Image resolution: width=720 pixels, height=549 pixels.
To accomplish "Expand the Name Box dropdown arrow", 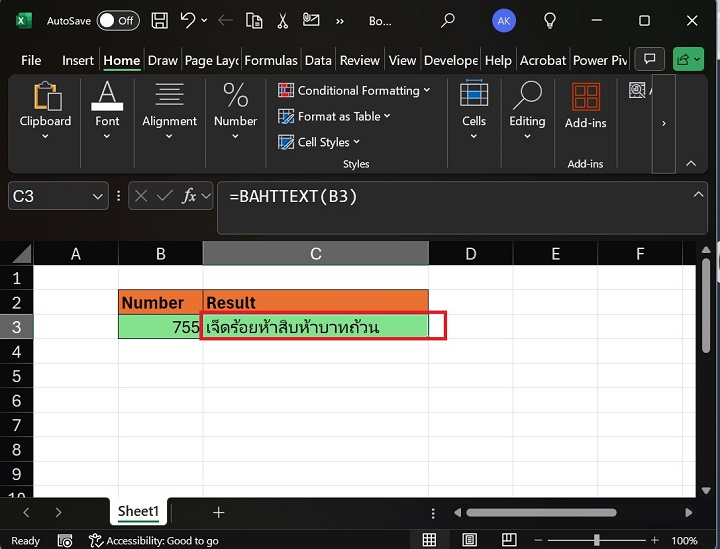I will (97, 197).
